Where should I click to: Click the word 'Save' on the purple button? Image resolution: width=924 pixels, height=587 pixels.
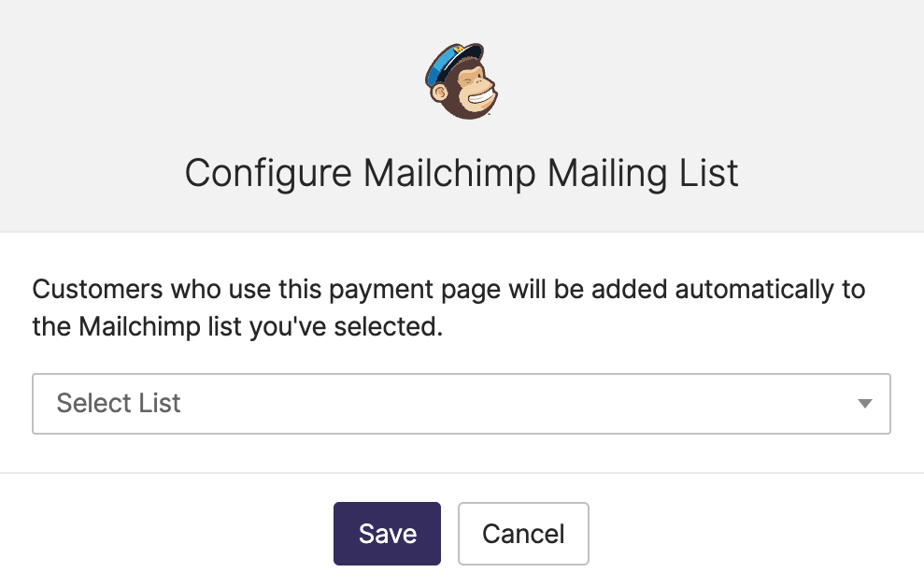tap(387, 534)
